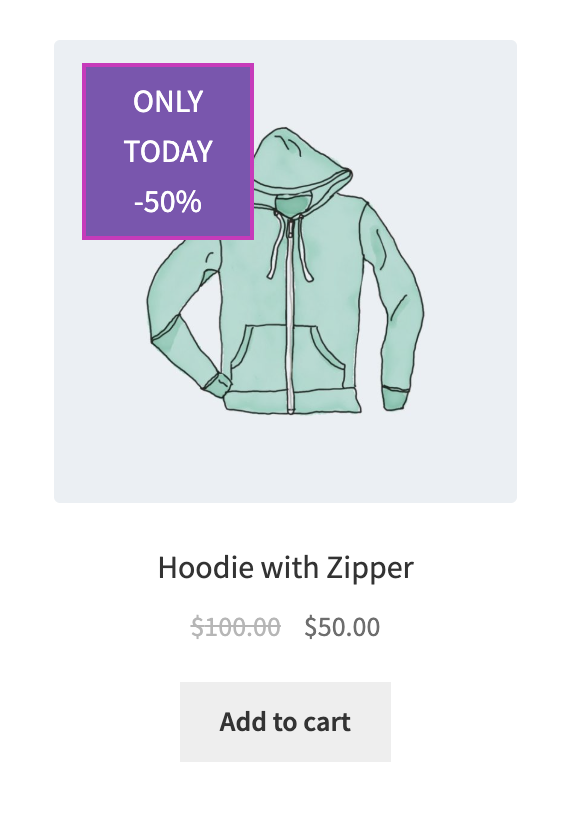
Task: Click the hoodie's bent left sleeve
Action: pos(187,322)
